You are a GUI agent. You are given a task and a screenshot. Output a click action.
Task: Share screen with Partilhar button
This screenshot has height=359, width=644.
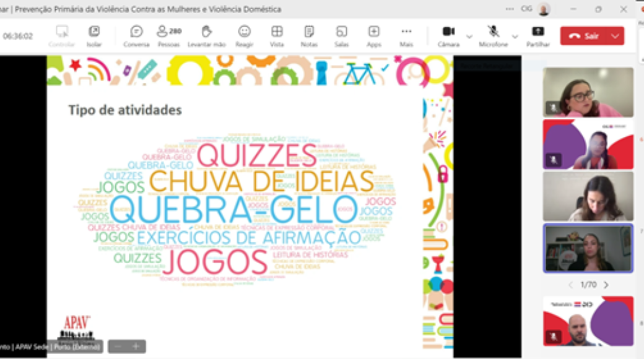[538, 35]
